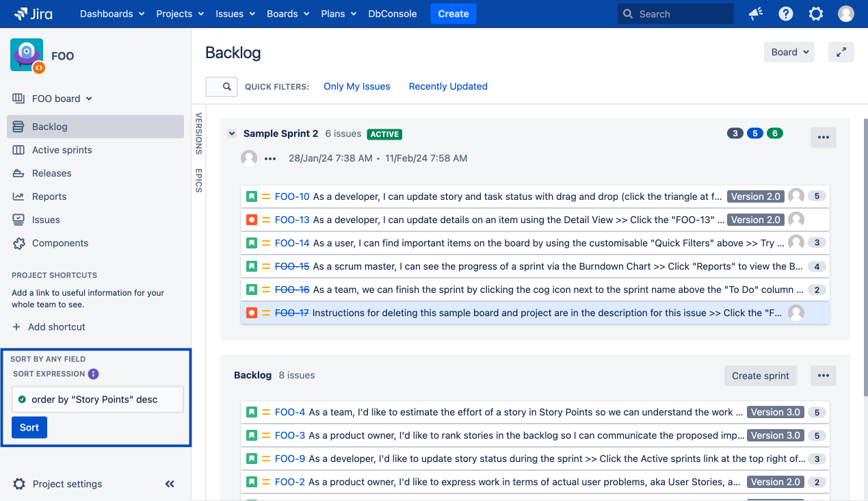Open the administration gear icon
The width and height of the screenshot is (868, 501).
816,14
